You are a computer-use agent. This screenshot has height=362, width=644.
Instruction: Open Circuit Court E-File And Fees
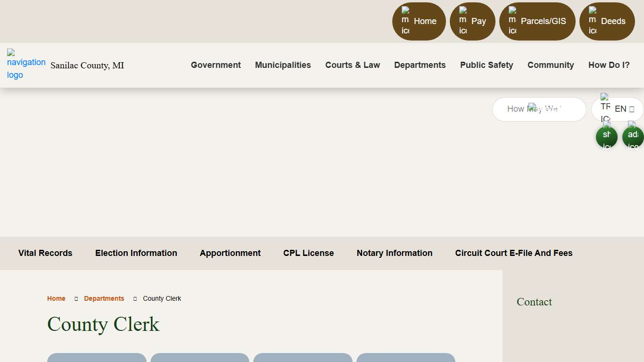pyautogui.click(x=513, y=253)
